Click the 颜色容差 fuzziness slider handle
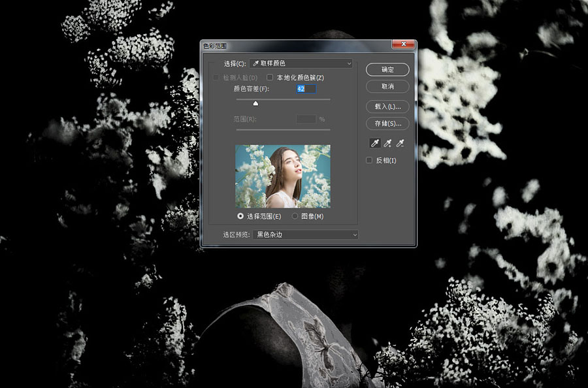Screen dimensions: 588x388 point(255,103)
